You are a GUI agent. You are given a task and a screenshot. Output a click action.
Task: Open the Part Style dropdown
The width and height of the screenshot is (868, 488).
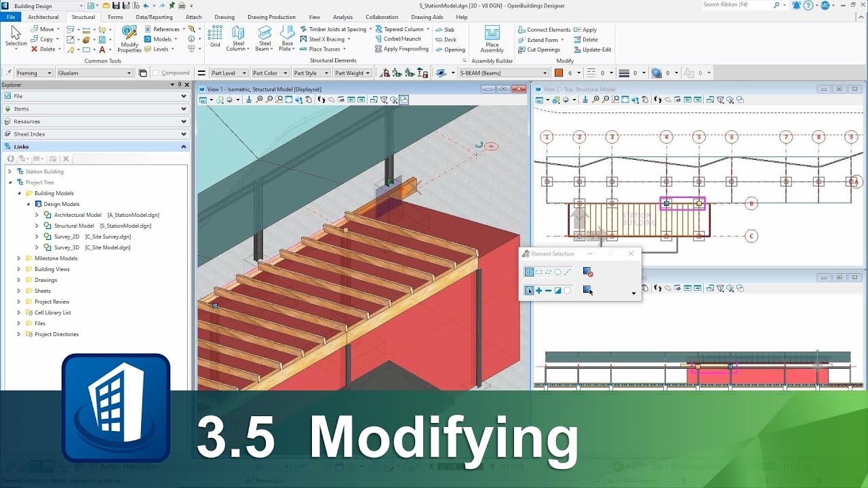311,73
